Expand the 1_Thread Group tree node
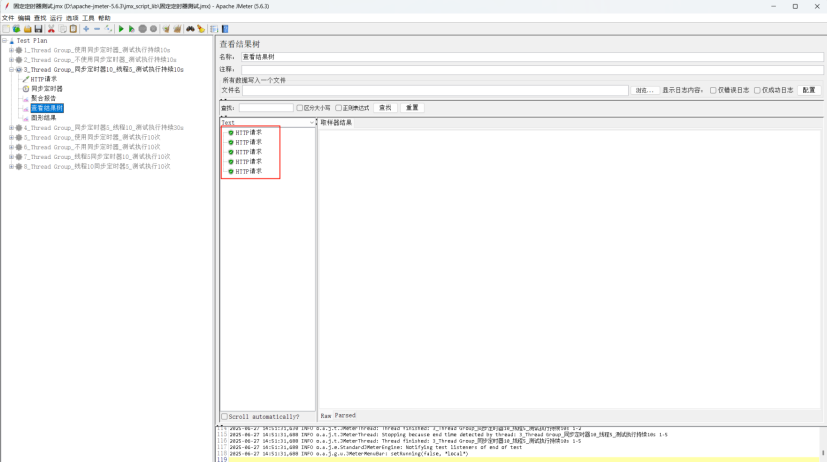The image size is (828, 463). (x=11, y=50)
